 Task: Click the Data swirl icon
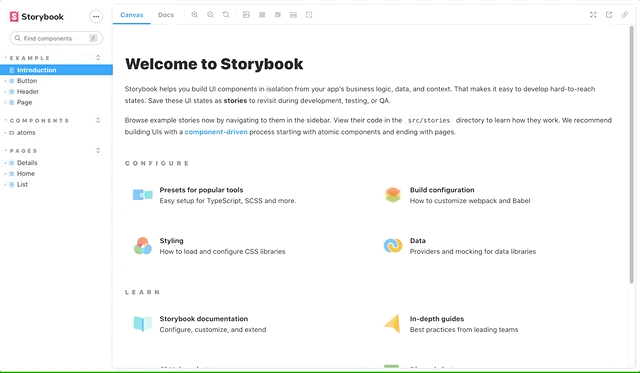pos(393,246)
